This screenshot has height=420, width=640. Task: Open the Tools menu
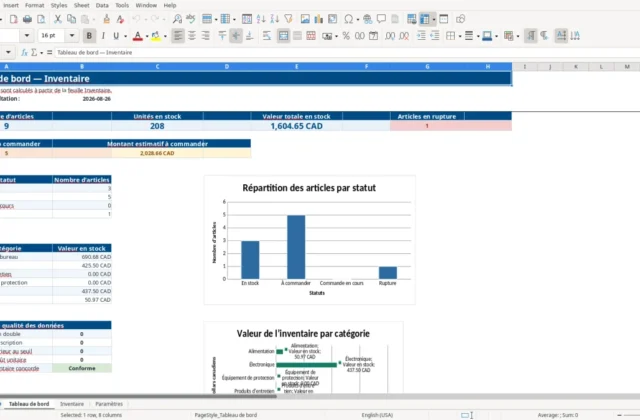[122, 5]
